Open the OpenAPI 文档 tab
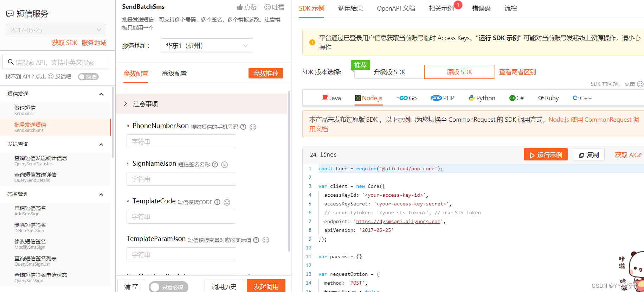Viewport: 644px width, 292px height. click(396, 8)
